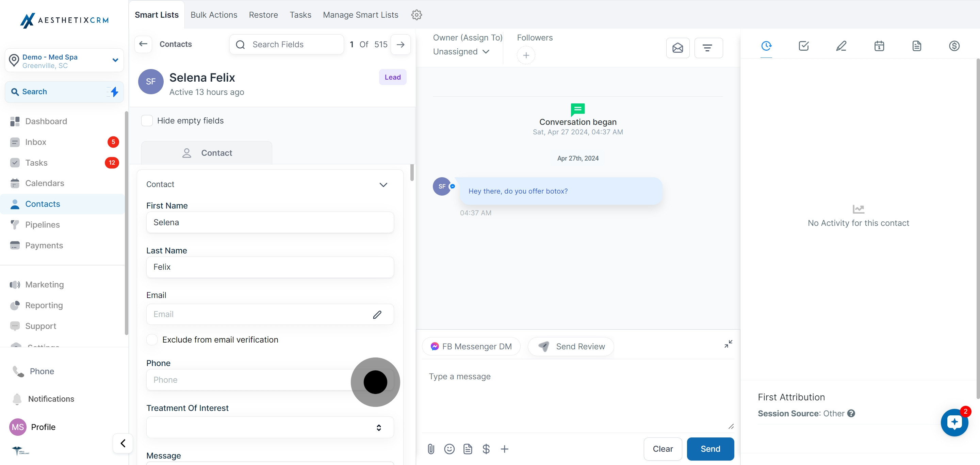Click the sidebar Search box
This screenshot has width=980, height=465.
click(x=64, y=92)
